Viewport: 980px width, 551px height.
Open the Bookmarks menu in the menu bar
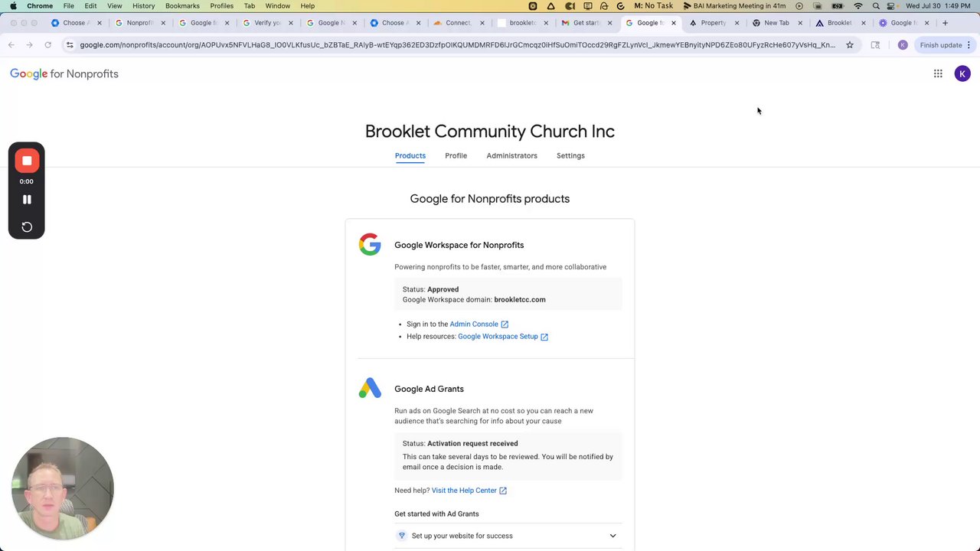click(182, 6)
